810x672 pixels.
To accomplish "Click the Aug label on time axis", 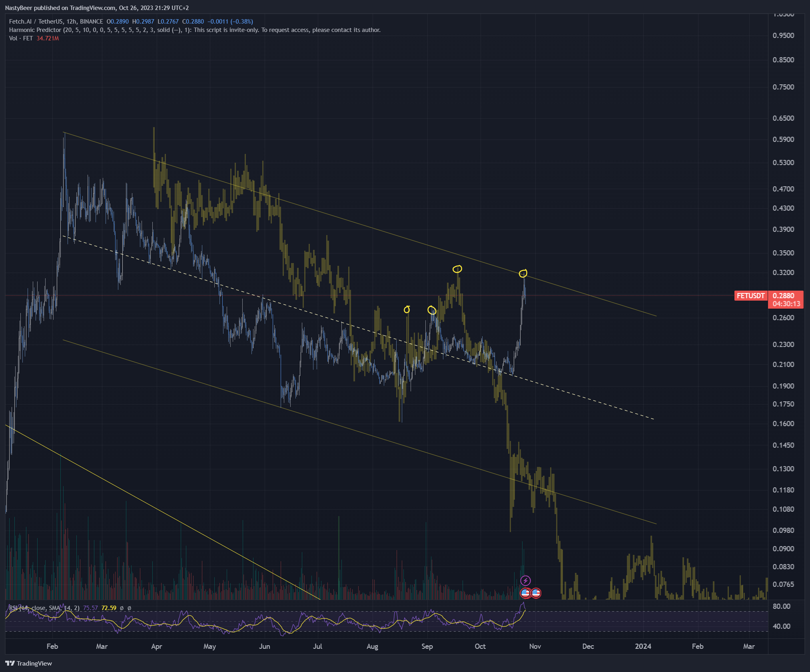I will point(372,646).
